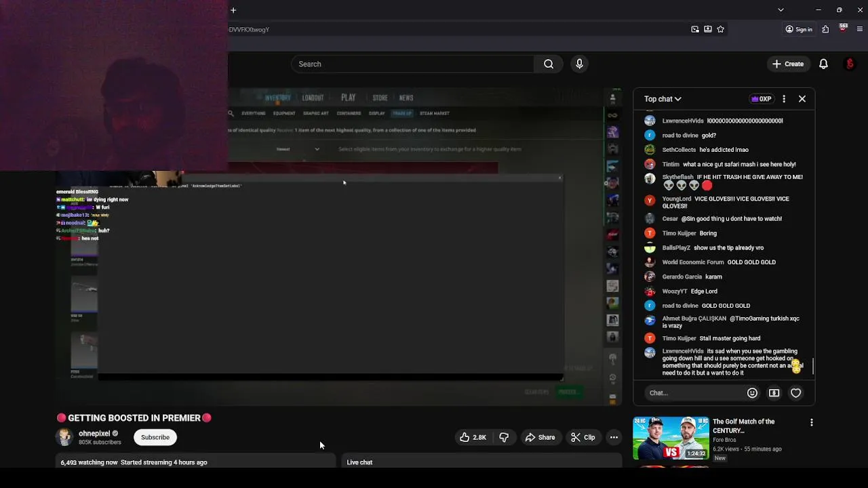Select the CONTAINERS filter in video
Image resolution: width=868 pixels, height=488 pixels.
(x=349, y=113)
